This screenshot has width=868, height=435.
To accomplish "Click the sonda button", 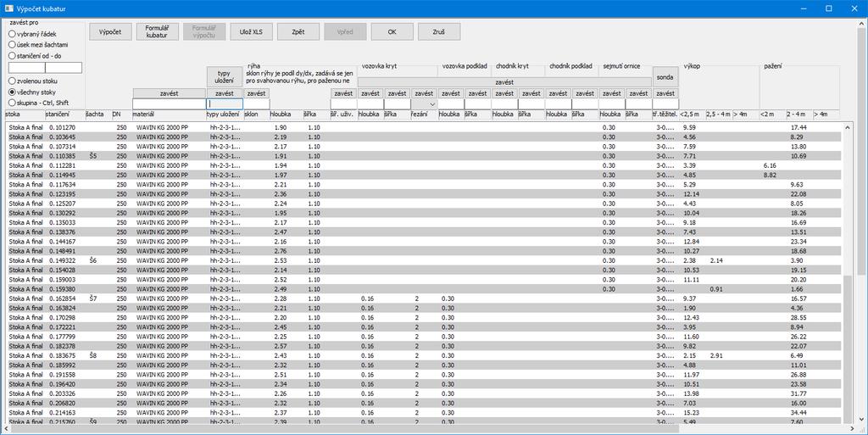I will (x=665, y=77).
